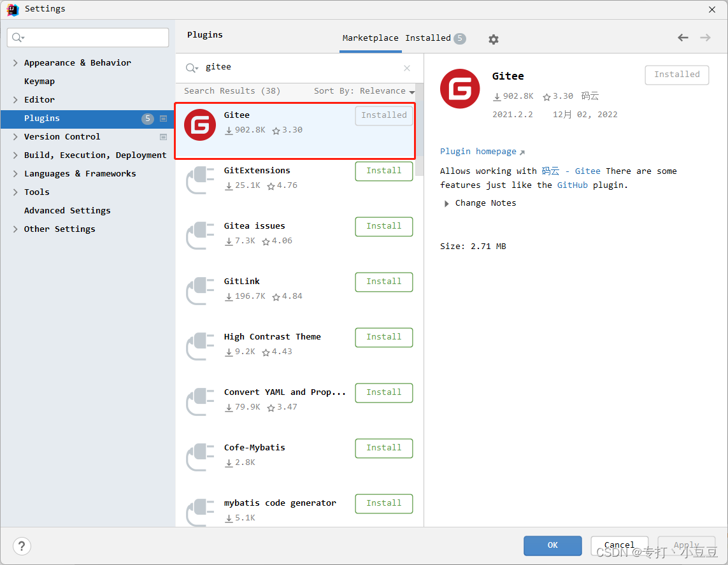This screenshot has width=728, height=565.
Task: Select the GitLink plugin name
Action: click(x=242, y=282)
